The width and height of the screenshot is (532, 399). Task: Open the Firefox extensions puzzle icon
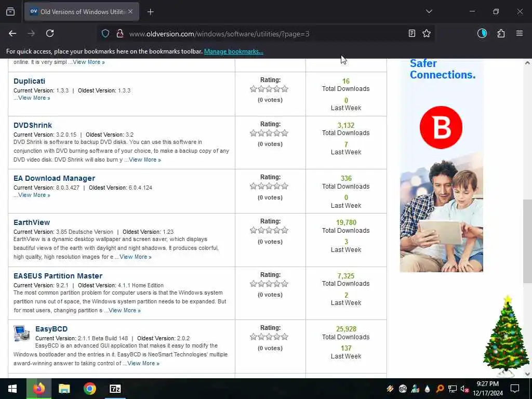(x=501, y=33)
